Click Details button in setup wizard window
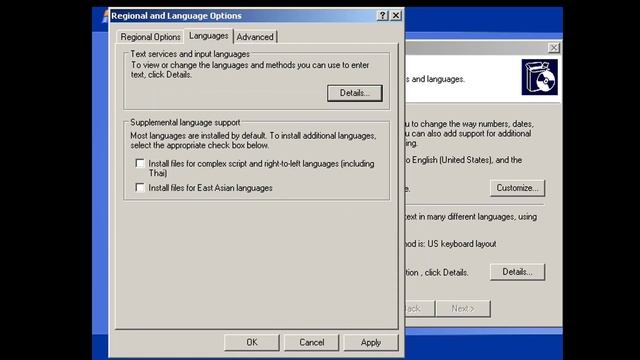This screenshot has width=640, height=360. tap(517, 272)
